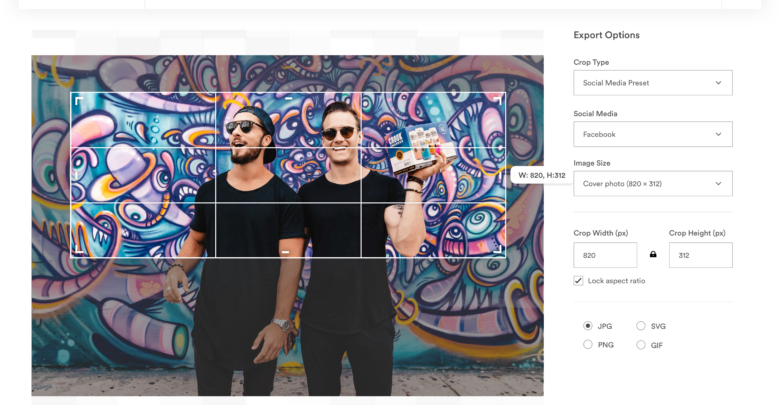This screenshot has height=405, width=780.
Task: Select the JPG export format
Action: pos(588,326)
